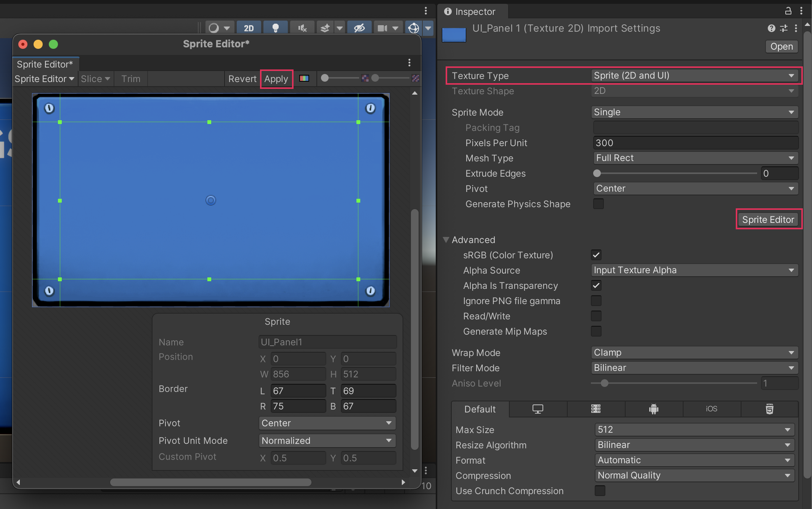Open the Sprite Editor mode menu

tap(44, 79)
